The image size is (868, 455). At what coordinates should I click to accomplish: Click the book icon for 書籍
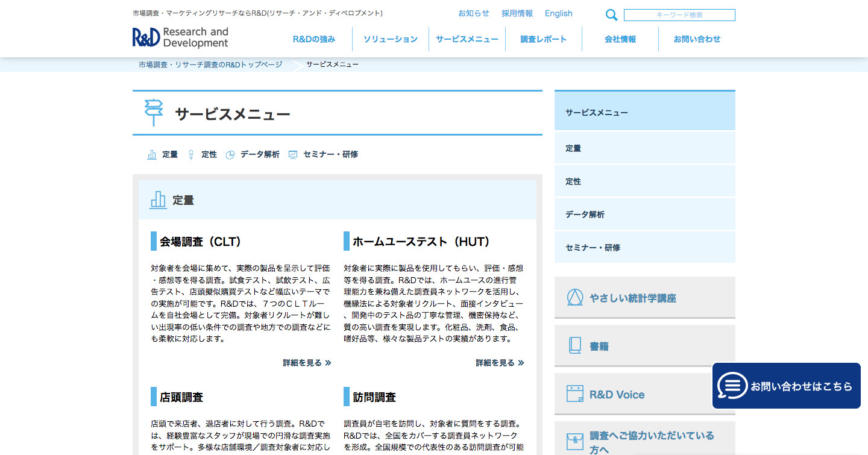point(574,346)
